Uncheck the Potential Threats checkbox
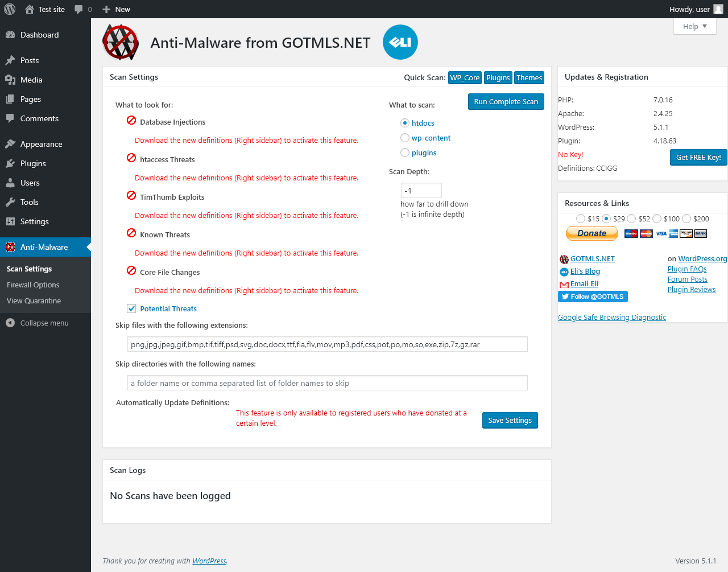 (x=131, y=308)
